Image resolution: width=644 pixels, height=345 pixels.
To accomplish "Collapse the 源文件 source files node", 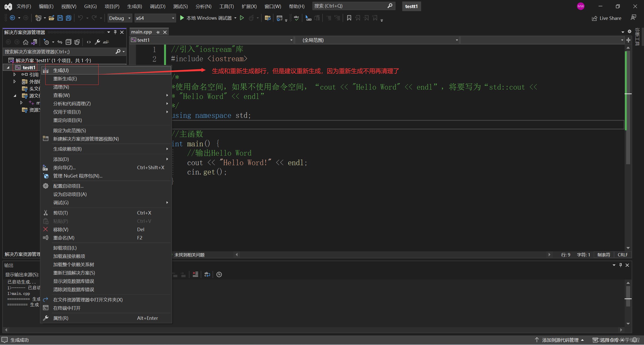I will [x=15, y=96].
